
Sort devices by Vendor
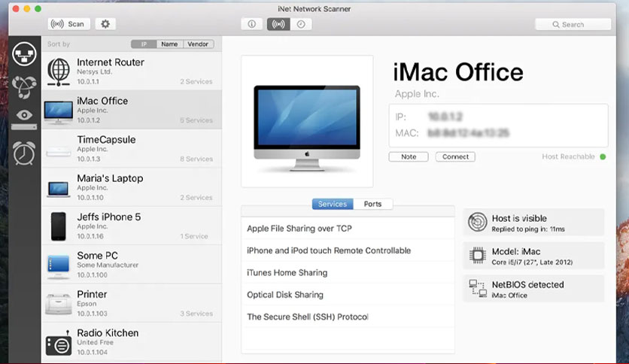click(198, 44)
